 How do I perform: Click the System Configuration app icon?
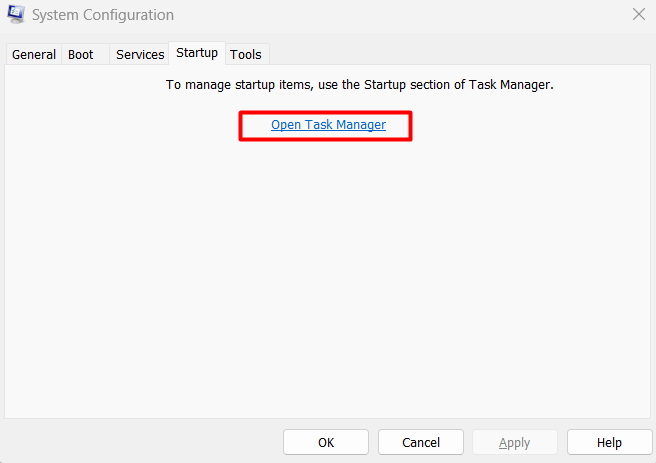point(16,15)
